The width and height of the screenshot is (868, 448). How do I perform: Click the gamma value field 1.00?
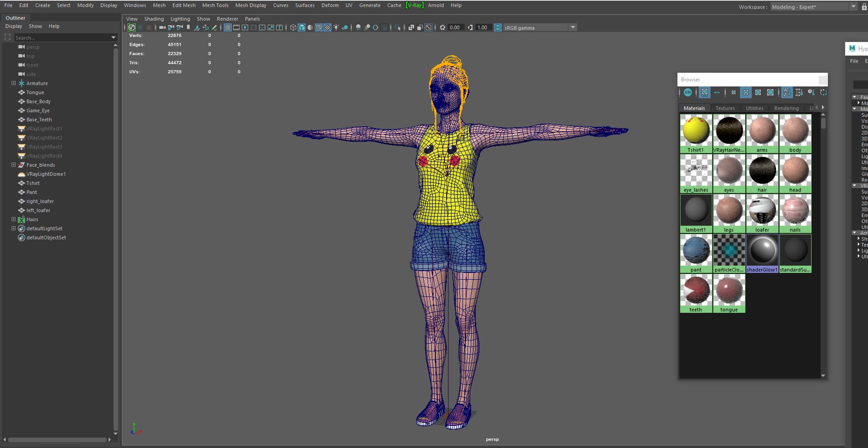(x=483, y=28)
